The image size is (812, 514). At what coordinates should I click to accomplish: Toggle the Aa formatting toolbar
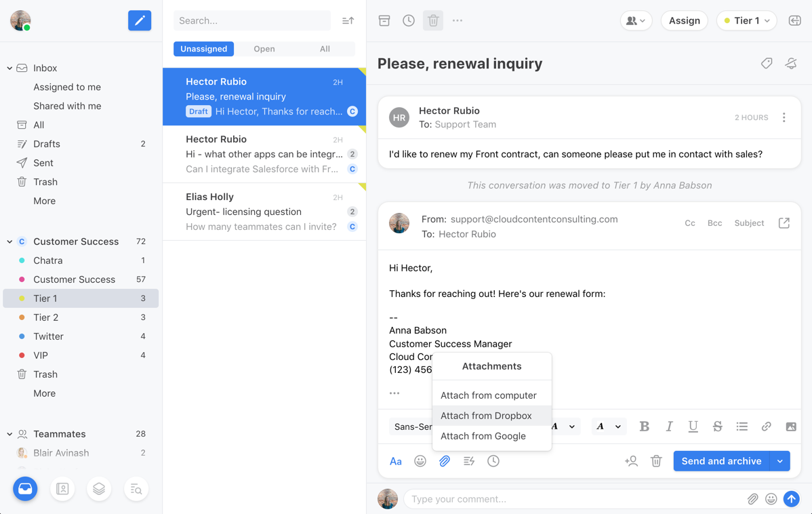(396, 461)
